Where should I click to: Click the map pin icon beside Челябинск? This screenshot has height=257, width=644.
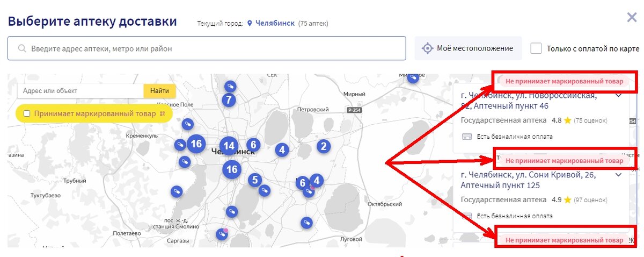(250, 24)
